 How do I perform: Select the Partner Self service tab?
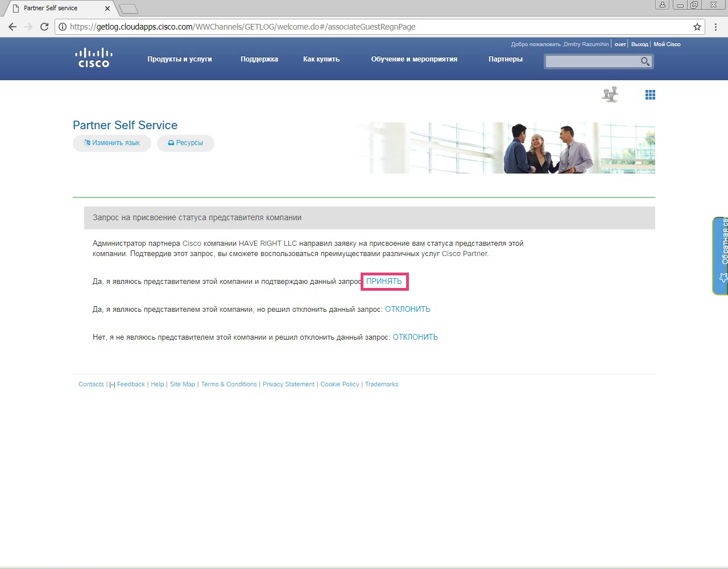coord(60,8)
